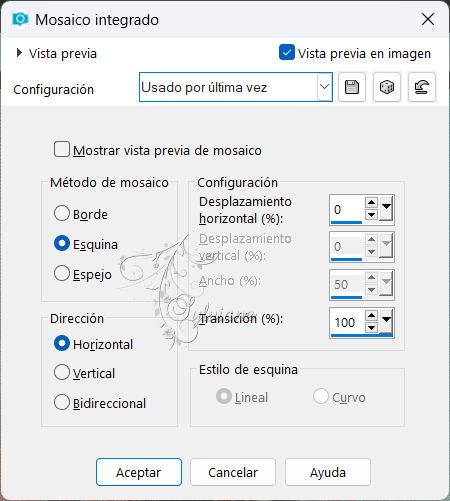Click the Cancelar button
Image resolution: width=450 pixels, height=501 pixels.
click(233, 472)
